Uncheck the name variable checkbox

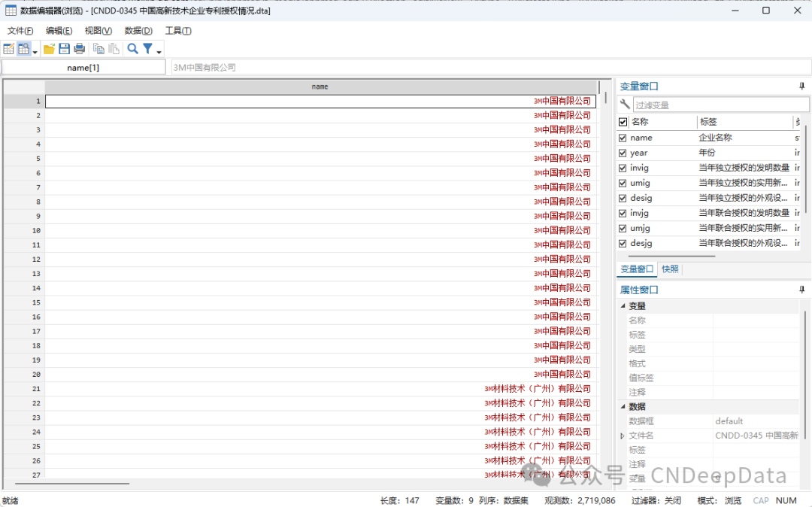623,138
